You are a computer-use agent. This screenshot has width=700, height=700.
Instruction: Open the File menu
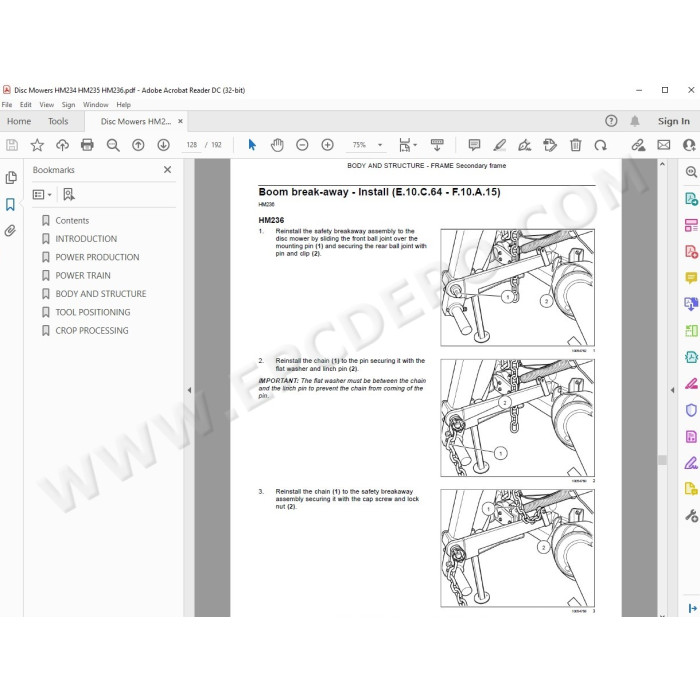7,104
